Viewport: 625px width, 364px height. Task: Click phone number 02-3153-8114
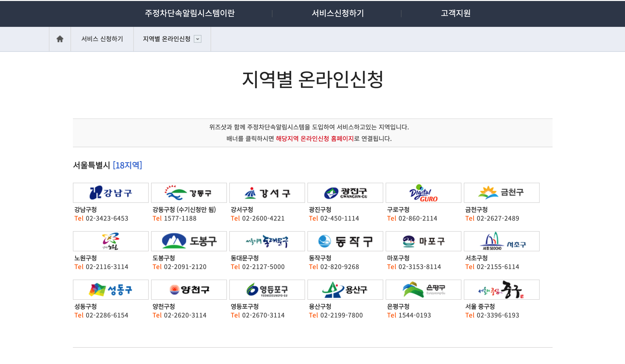420,267
